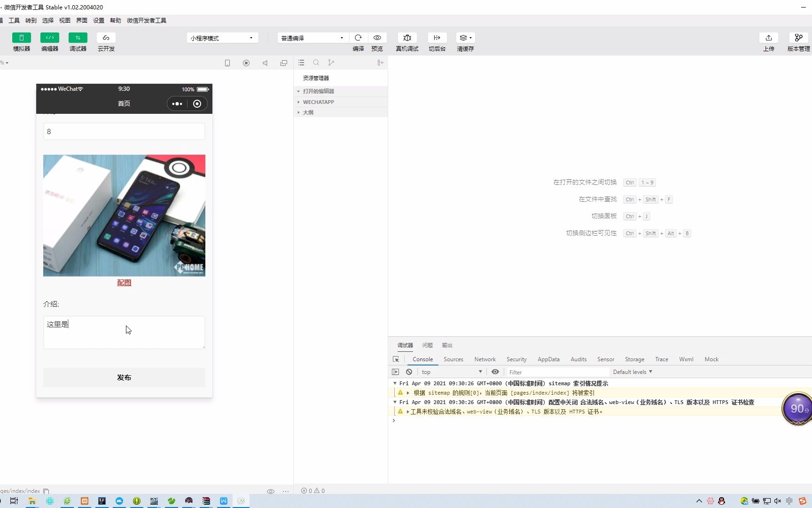Switch to the Network tab

(484, 359)
